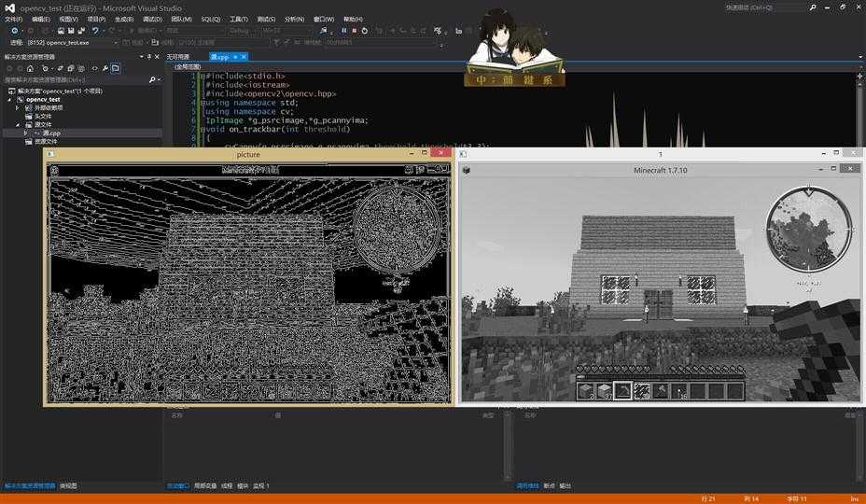This screenshot has height=504, width=866.
Task: Open the 帮助(H) menu
Action: click(353, 20)
